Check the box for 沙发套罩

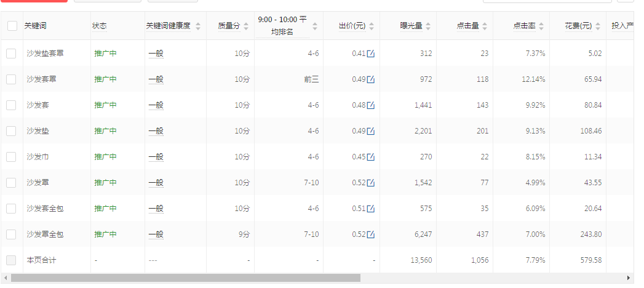pyautogui.click(x=11, y=79)
